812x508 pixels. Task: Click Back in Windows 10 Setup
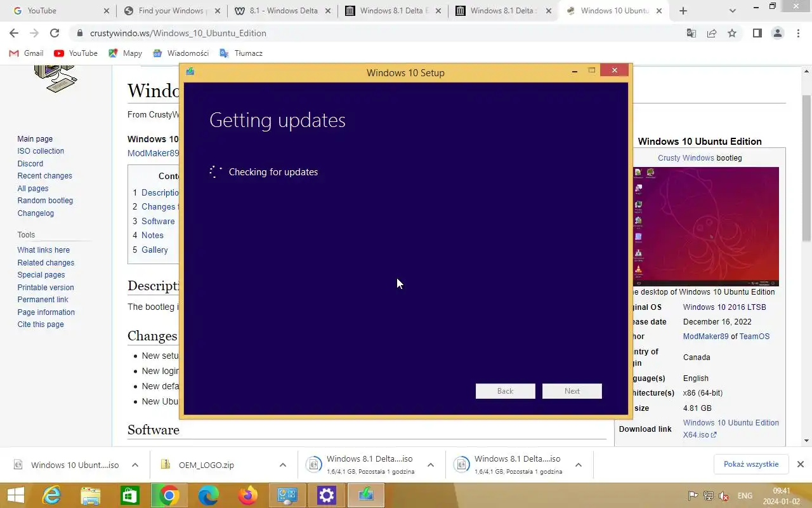tap(506, 391)
